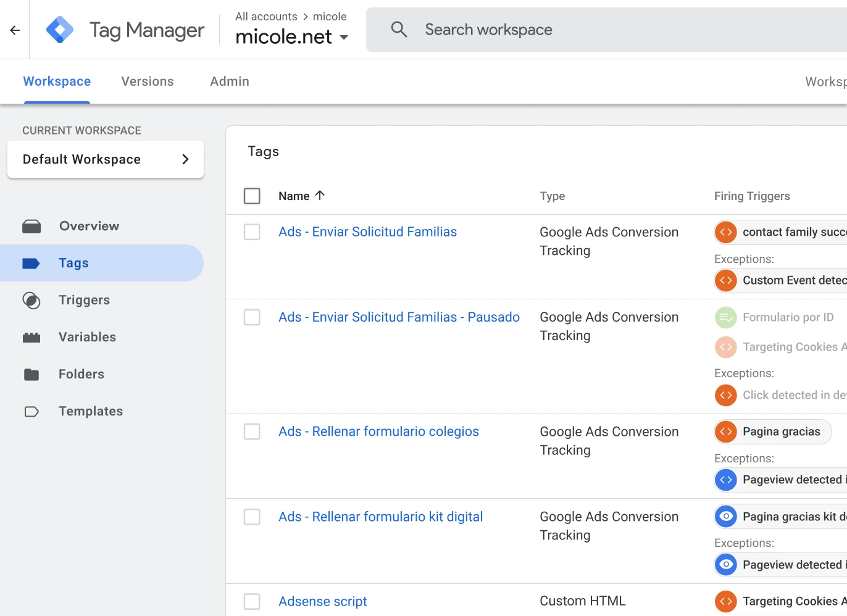This screenshot has width=847, height=616.
Task: Open Ads - Enviar Solicitud Familias - Pausado tag
Action: pyautogui.click(x=399, y=317)
